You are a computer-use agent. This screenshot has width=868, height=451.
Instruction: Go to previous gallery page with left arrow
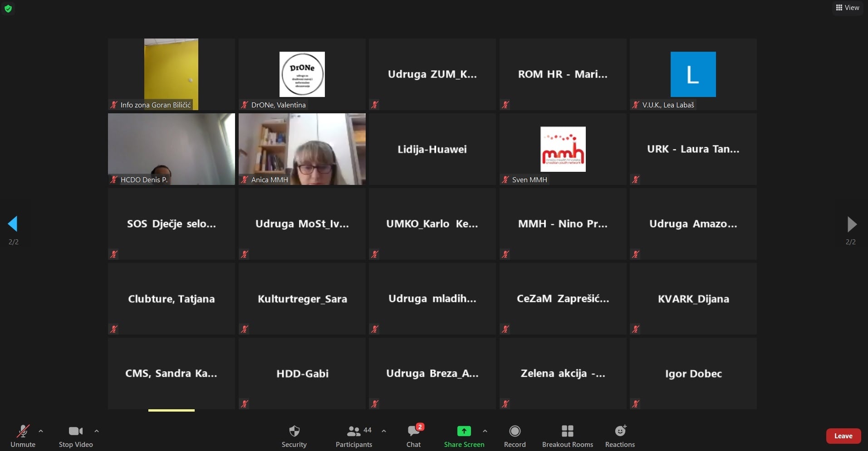click(13, 224)
